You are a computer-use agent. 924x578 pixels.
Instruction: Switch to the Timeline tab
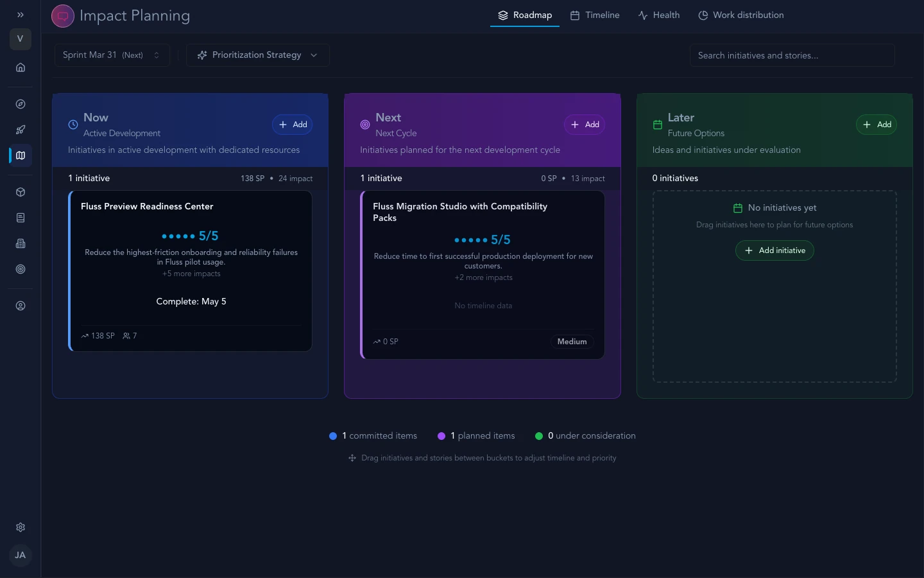595,15
